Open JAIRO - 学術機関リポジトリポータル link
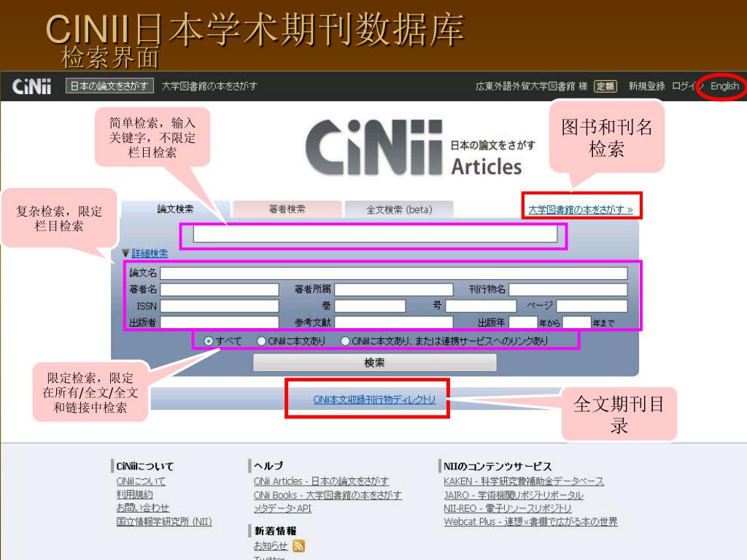Image resolution: width=747 pixels, height=560 pixels. pos(513,495)
